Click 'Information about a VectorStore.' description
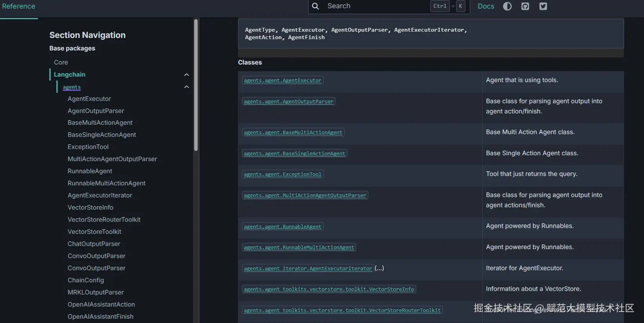644x323 pixels. click(534, 289)
